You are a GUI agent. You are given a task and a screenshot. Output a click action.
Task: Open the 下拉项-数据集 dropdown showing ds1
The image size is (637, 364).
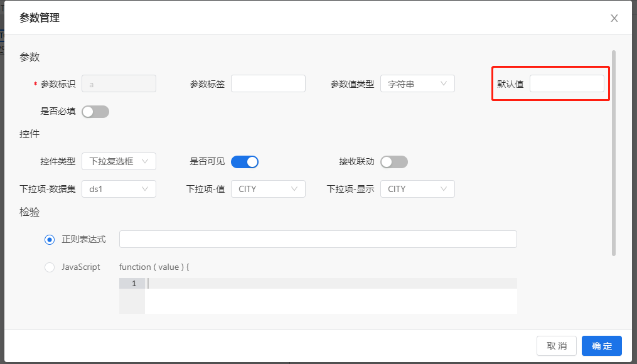tap(119, 189)
